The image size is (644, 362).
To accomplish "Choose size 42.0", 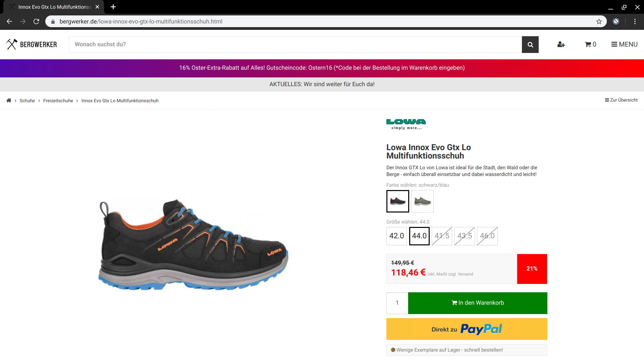I will click(396, 236).
